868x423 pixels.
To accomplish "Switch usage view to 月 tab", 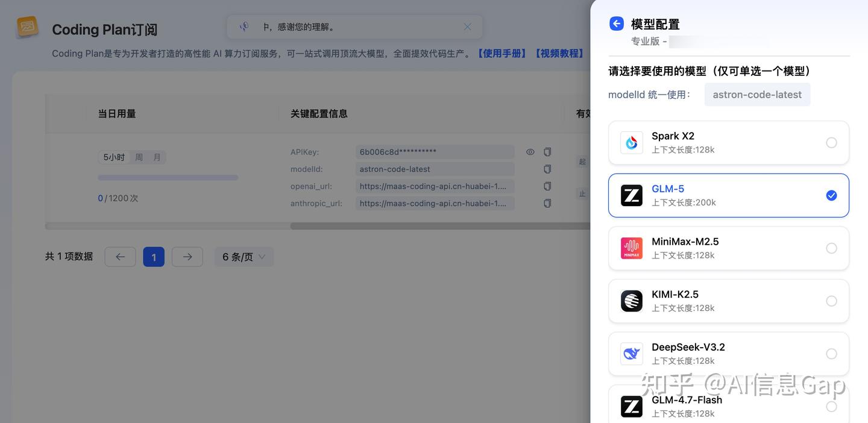I will (x=157, y=157).
